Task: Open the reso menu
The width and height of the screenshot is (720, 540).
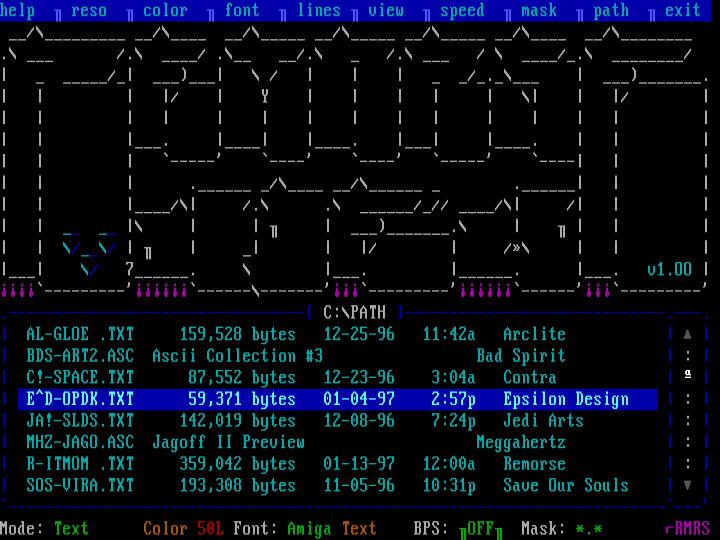Action: (x=88, y=11)
